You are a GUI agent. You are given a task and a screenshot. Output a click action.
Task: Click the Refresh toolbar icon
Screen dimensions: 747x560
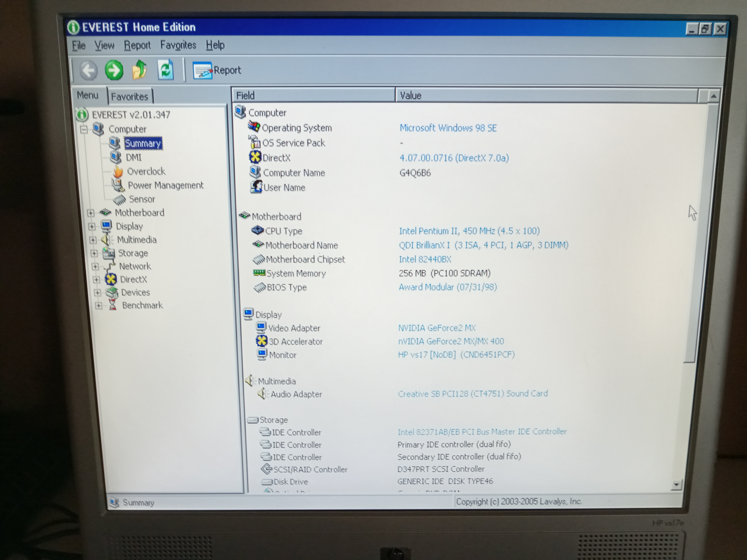166,70
